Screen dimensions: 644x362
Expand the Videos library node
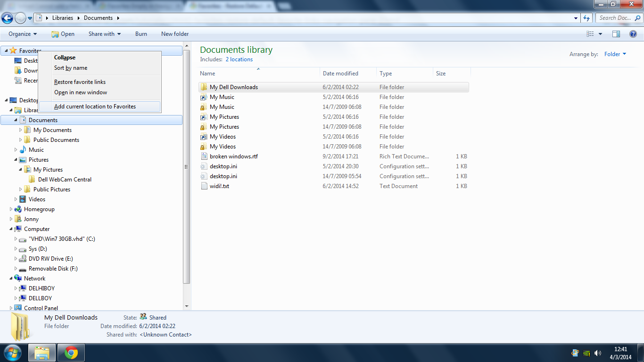(x=16, y=199)
